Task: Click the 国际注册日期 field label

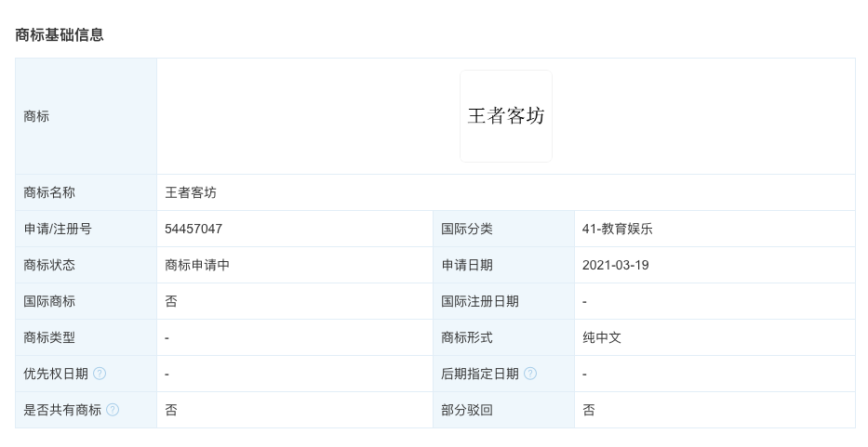Action: (480, 301)
